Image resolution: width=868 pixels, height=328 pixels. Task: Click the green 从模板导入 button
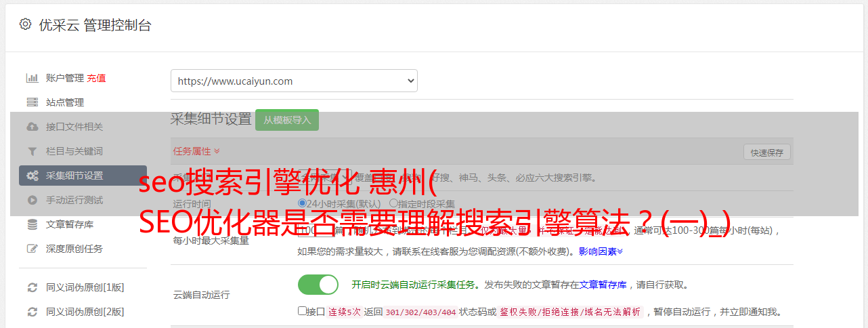[x=287, y=120]
